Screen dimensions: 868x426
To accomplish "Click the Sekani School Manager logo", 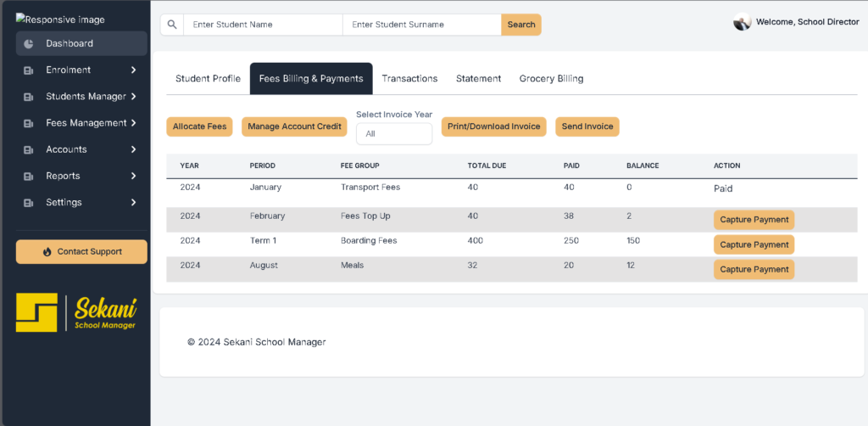I will click(76, 312).
